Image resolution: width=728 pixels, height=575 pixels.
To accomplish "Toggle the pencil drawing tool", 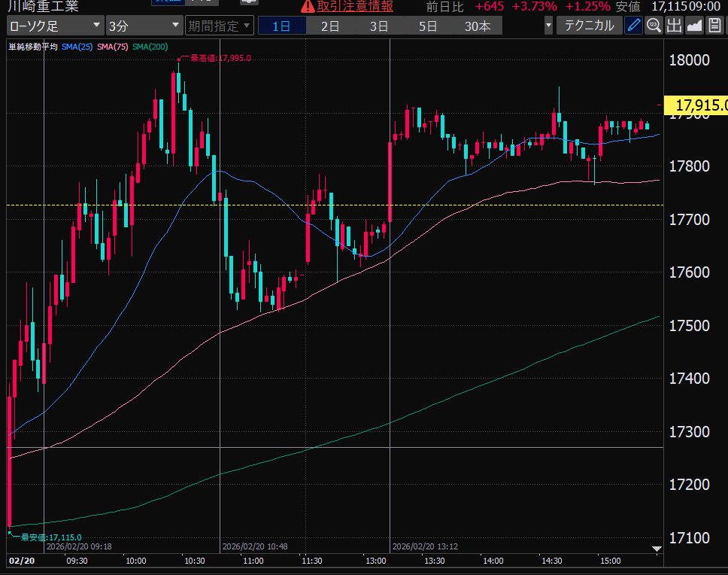I will [634, 26].
